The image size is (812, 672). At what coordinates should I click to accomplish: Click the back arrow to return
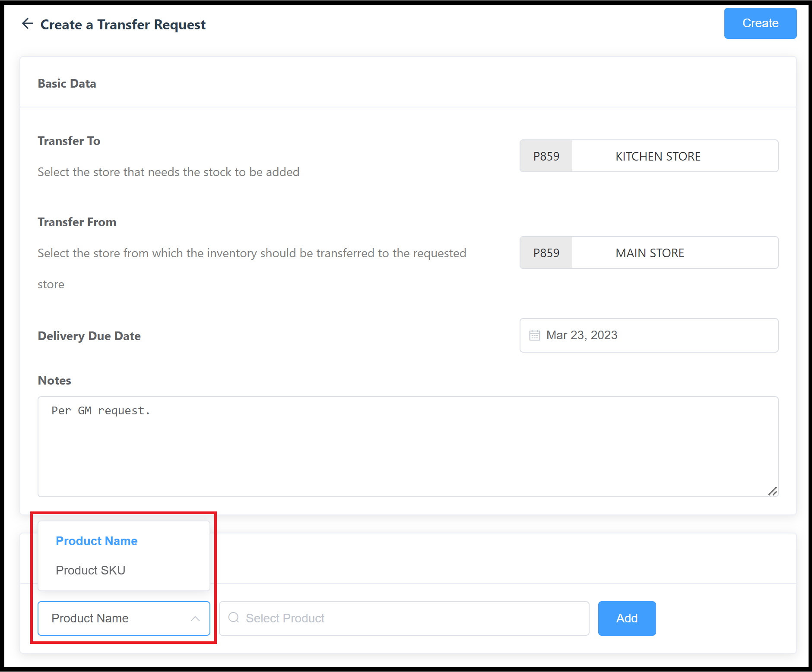coord(27,24)
